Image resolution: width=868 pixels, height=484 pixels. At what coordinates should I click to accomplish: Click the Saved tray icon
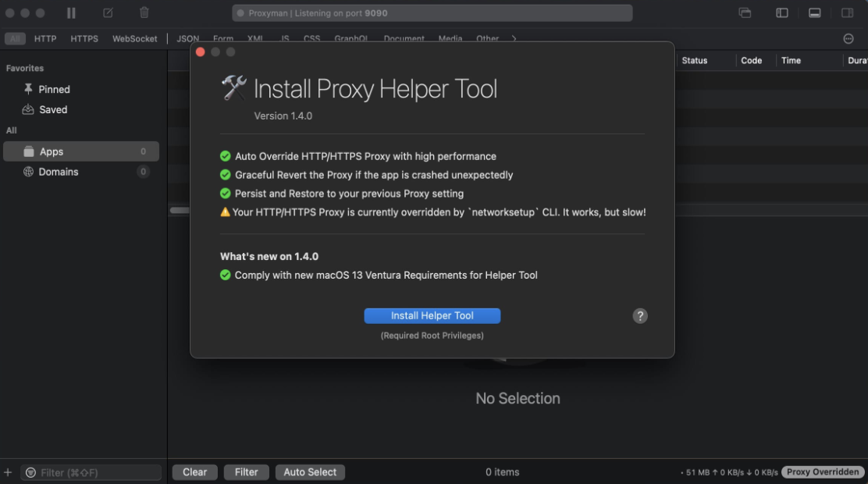[x=28, y=109]
